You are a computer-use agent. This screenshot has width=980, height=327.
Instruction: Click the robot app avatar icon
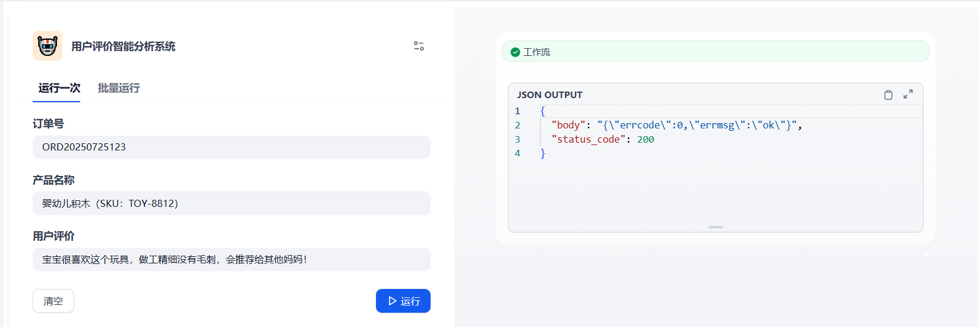coord(48,46)
